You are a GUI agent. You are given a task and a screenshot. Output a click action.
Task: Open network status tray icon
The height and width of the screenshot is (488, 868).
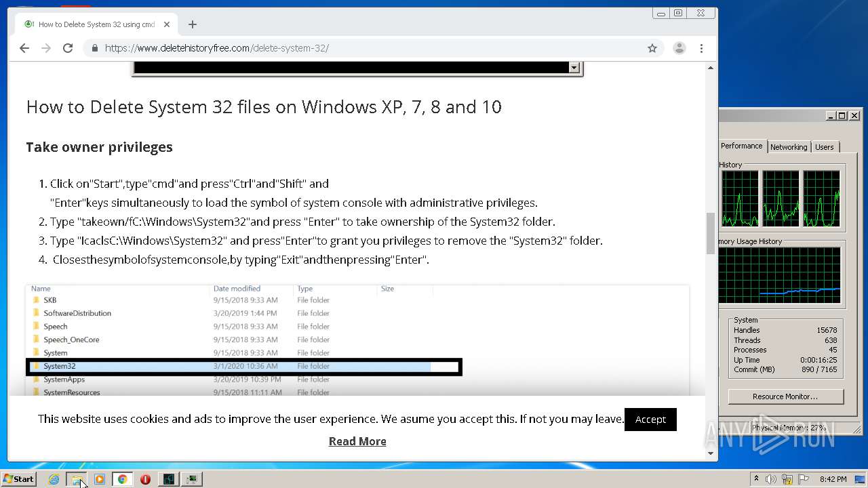(x=787, y=479)
